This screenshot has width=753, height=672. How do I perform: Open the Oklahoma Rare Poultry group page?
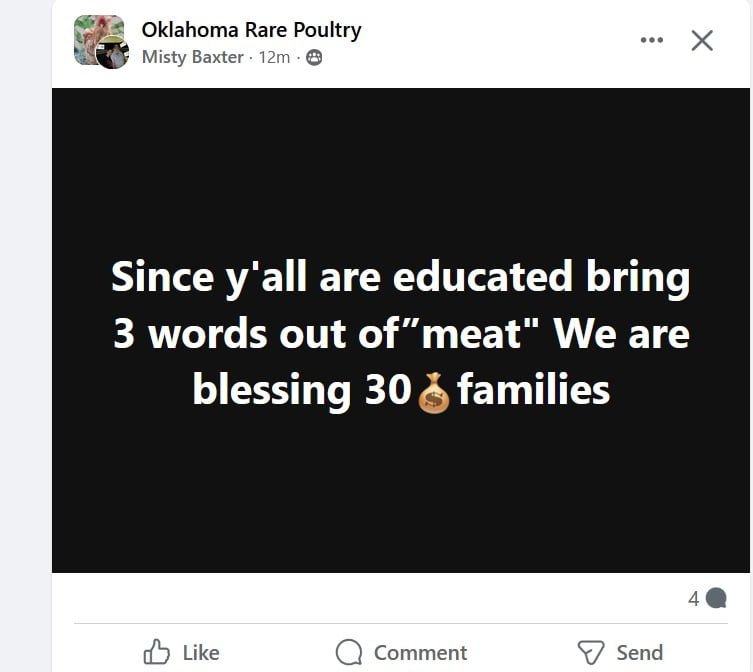(x=251, y=29)
